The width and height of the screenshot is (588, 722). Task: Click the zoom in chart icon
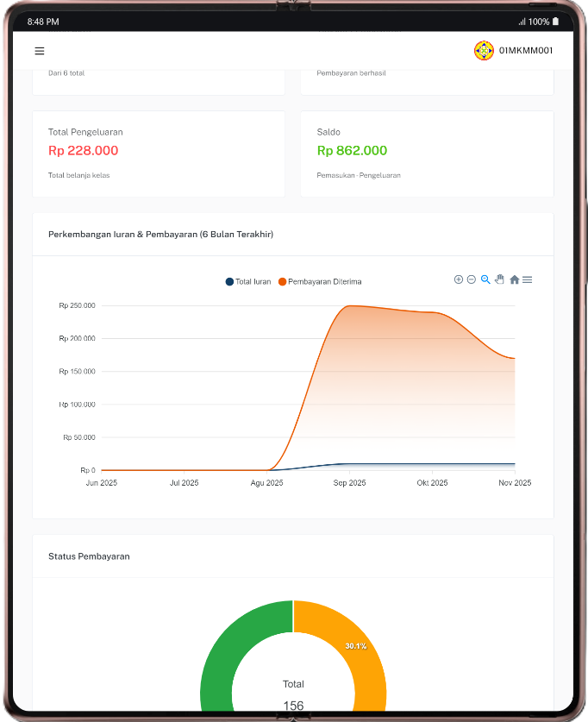[459, 279]
